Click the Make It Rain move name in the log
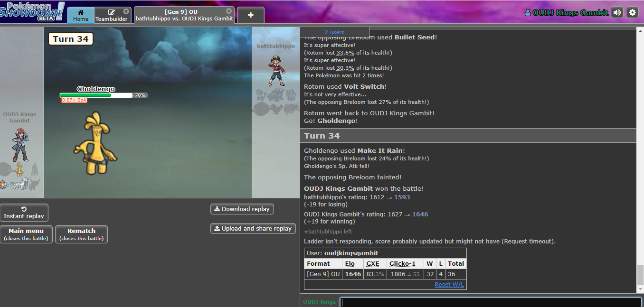Viewport: 644px width, 307px height. pos(380,150)
